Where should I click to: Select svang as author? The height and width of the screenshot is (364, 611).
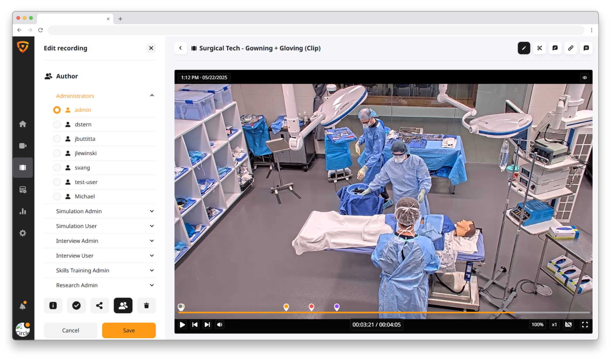[57, 168]
